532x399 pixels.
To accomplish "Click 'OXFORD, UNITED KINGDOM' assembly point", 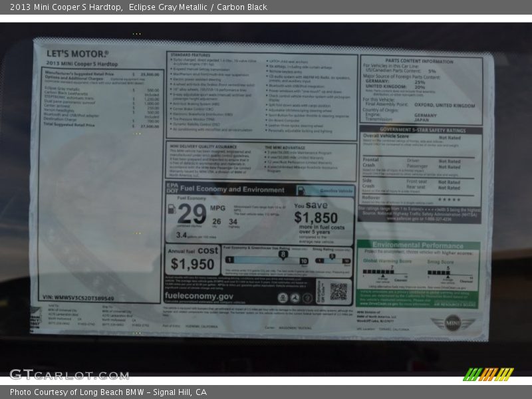I will (444, 105).
